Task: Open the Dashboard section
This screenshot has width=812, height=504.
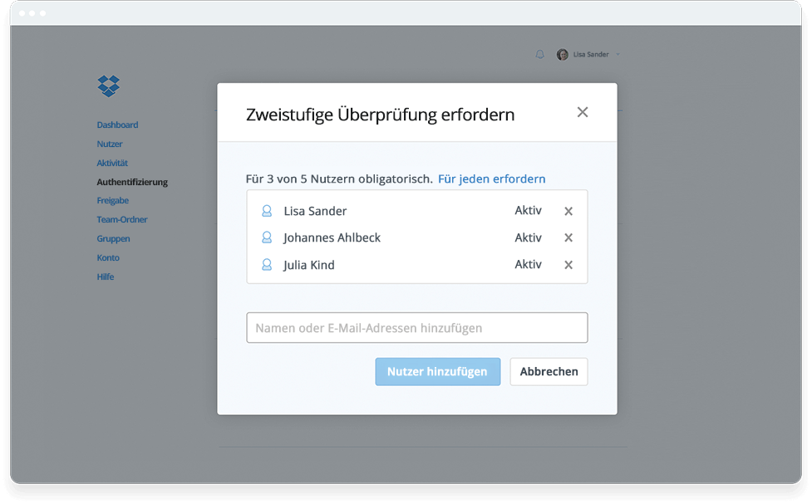Action: tap(117, 125)
